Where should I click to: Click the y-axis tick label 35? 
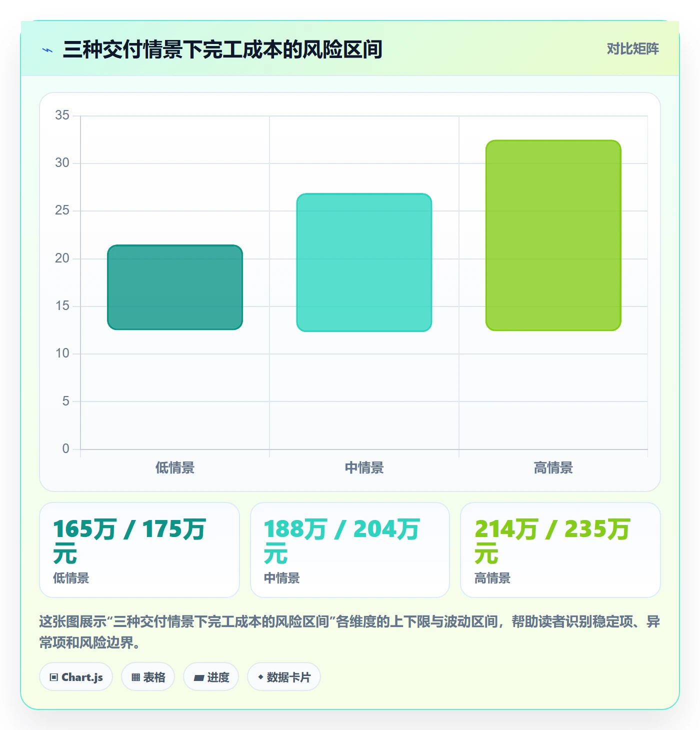[62, 115]
